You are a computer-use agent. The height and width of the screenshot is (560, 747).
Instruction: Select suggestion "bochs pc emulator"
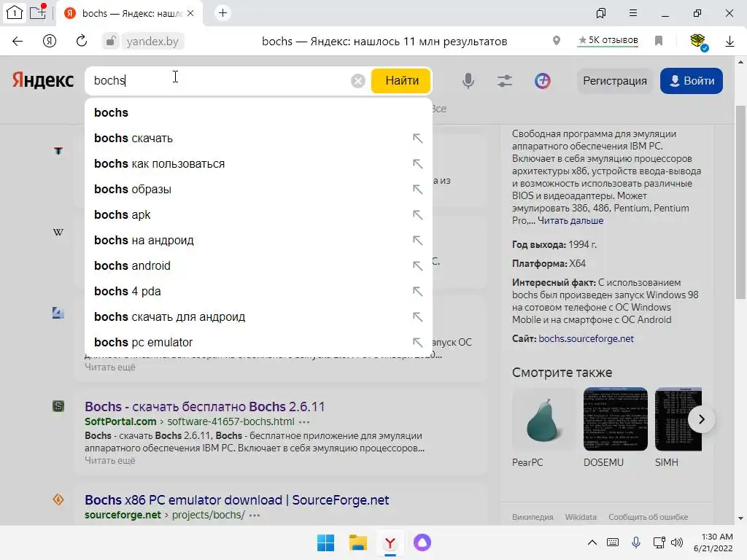coord(258,343)
